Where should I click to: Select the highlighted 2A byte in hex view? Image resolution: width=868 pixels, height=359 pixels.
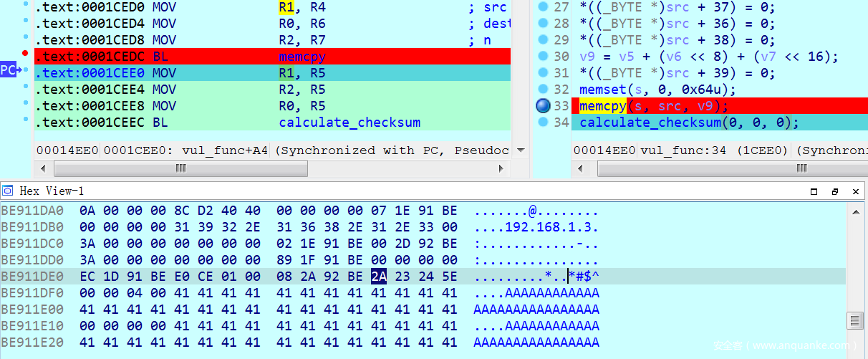(x=378, y=277)
